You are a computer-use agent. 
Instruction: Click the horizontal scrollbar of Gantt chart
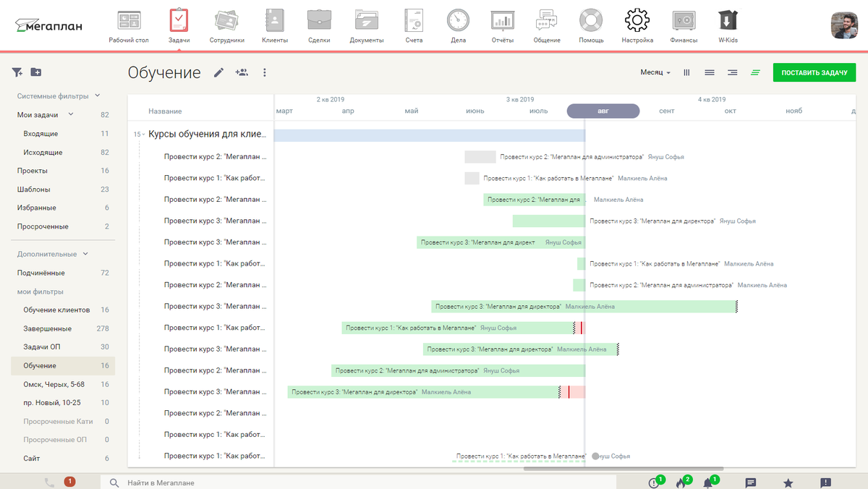(x=622, y=469)
